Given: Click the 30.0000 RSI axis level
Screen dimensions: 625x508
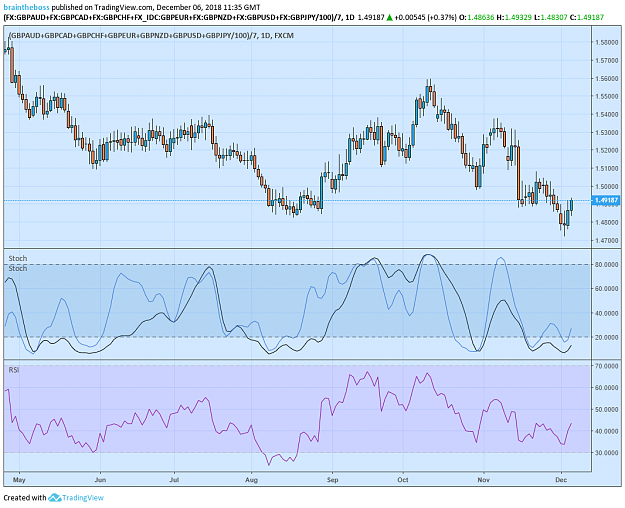Looking at the screenshot, I should click(x=607, y=453).
